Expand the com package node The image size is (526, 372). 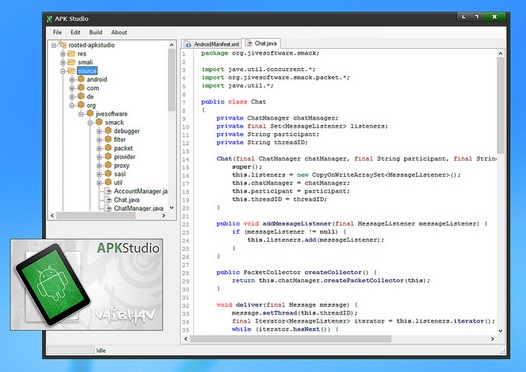point(72,88)
